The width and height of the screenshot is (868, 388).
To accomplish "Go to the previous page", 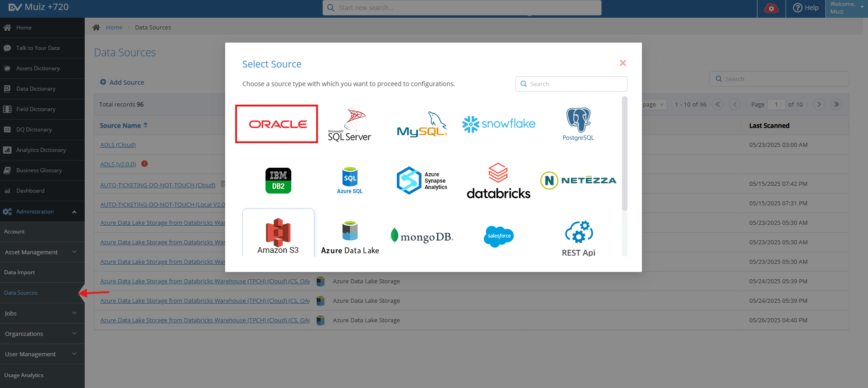I will point(735,105).
